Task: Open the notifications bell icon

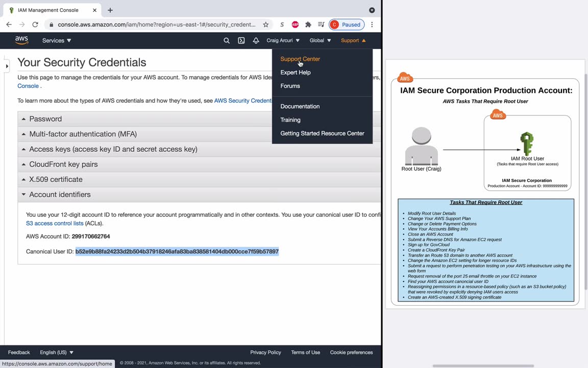Action: point(256,40)
